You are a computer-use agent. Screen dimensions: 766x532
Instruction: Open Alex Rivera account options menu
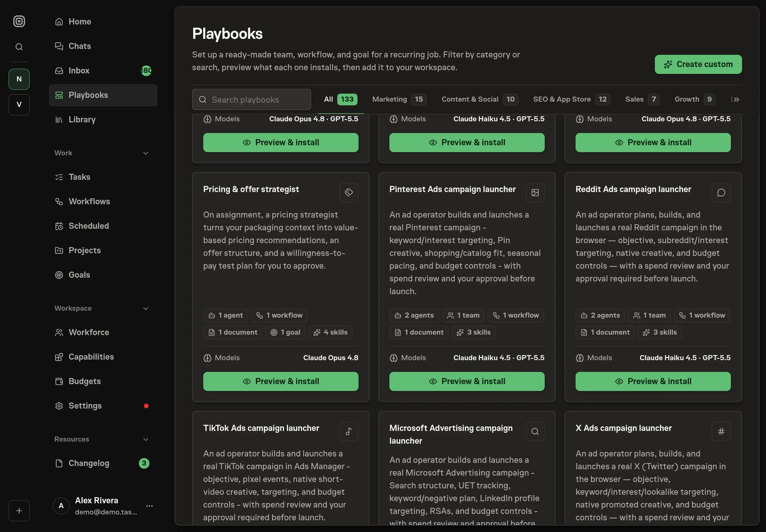tap(149, 506)
